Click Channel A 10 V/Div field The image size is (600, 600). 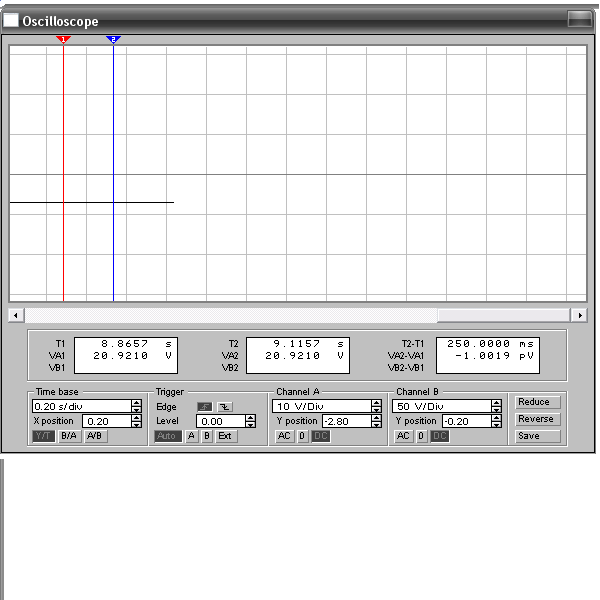click(322, 406)
